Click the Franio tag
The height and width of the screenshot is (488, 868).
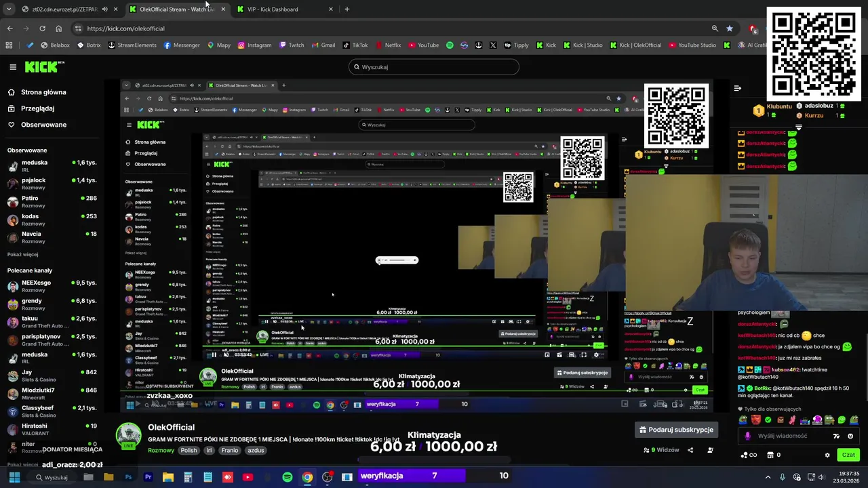click(229, 450)
